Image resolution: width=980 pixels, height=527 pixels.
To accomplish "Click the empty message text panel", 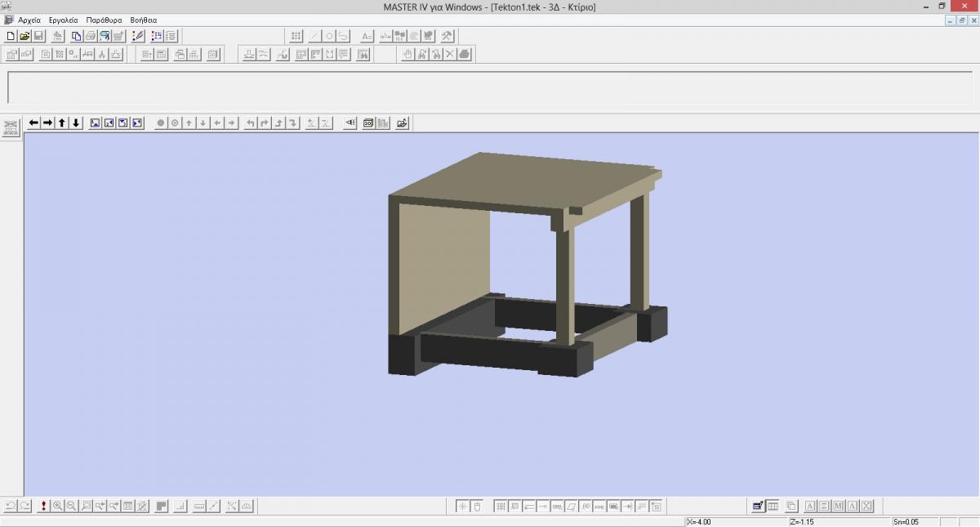I will click(490, 87).
